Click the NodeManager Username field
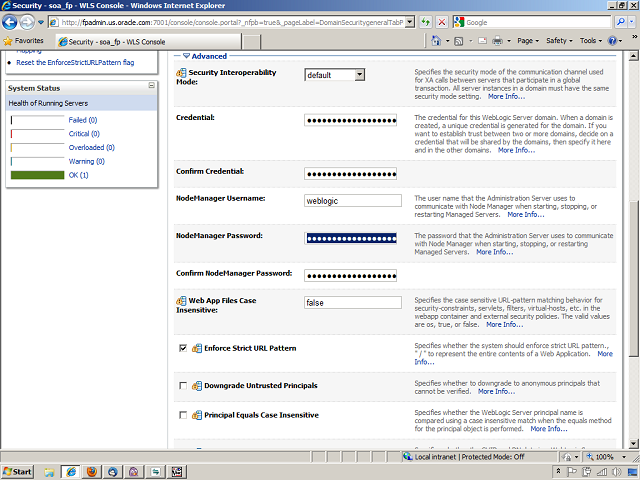Image resolution: width=640 pixels, height=480 pixels. 352,200
